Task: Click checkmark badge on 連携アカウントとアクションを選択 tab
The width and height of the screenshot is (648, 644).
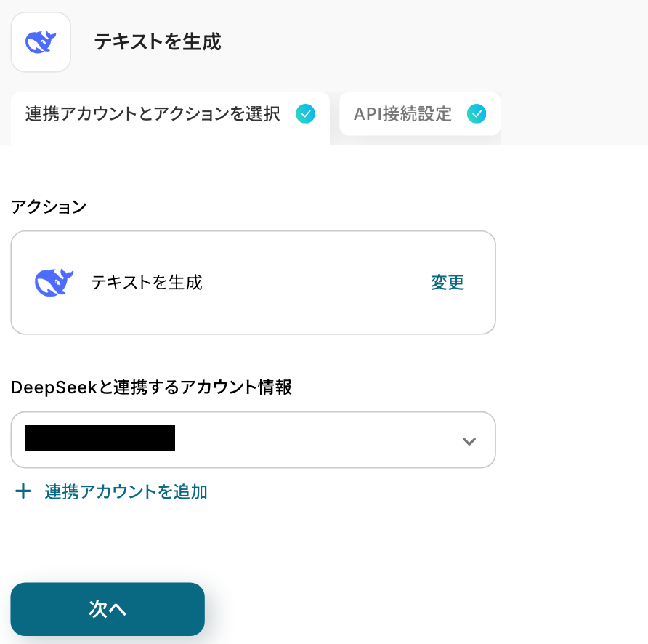Action: click(305, 114)
